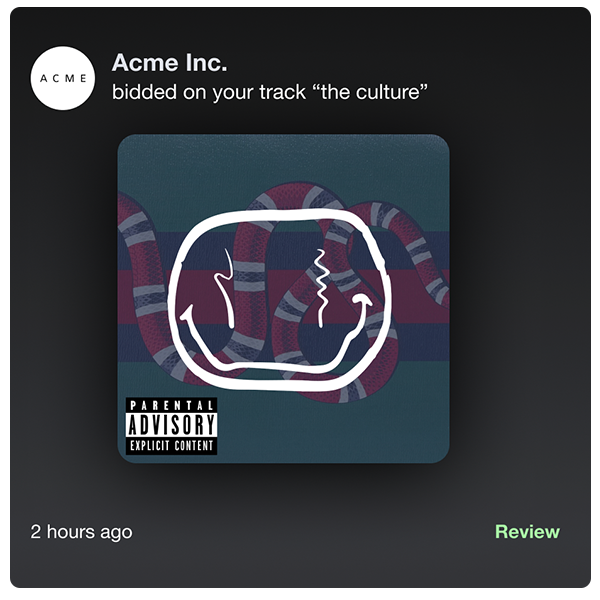Click the ACME letters inside the avatar
Image resolution: width=600 pixels, height=600 pixels.
63,78
